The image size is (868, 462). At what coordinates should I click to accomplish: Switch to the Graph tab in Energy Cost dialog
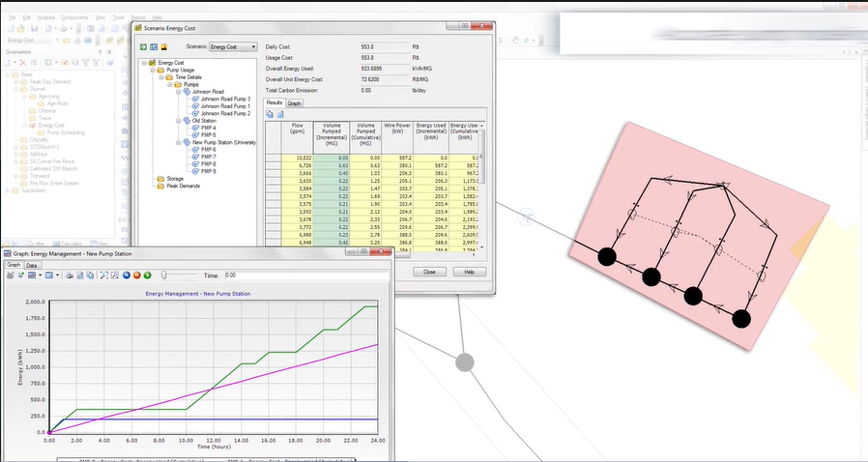pos(294,103)
